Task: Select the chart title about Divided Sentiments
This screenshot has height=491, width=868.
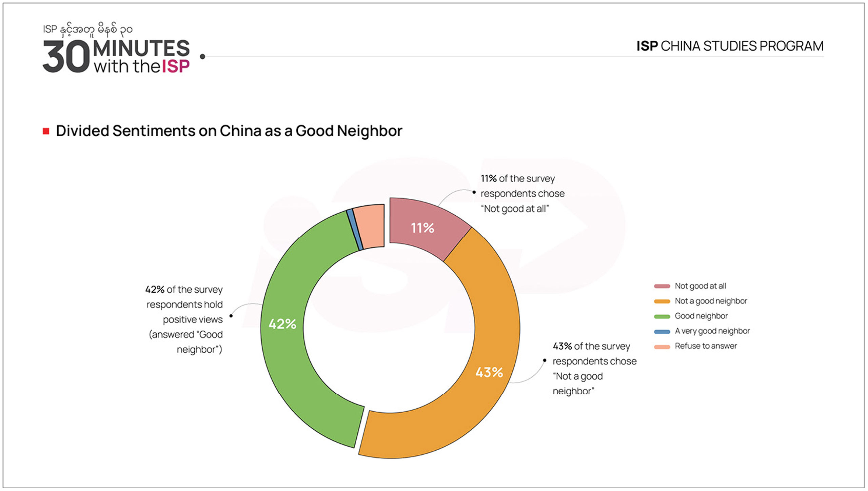Action: click(229, 131)
